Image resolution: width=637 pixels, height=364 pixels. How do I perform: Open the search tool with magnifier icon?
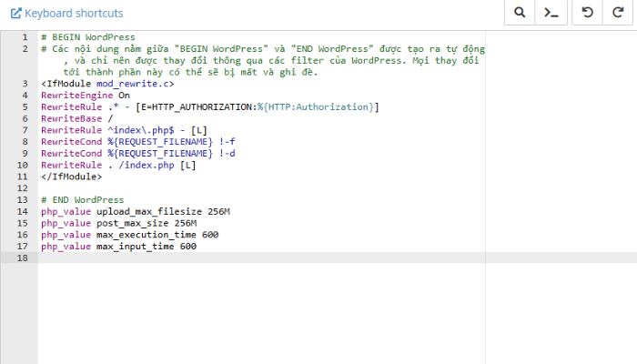point(520,13)
